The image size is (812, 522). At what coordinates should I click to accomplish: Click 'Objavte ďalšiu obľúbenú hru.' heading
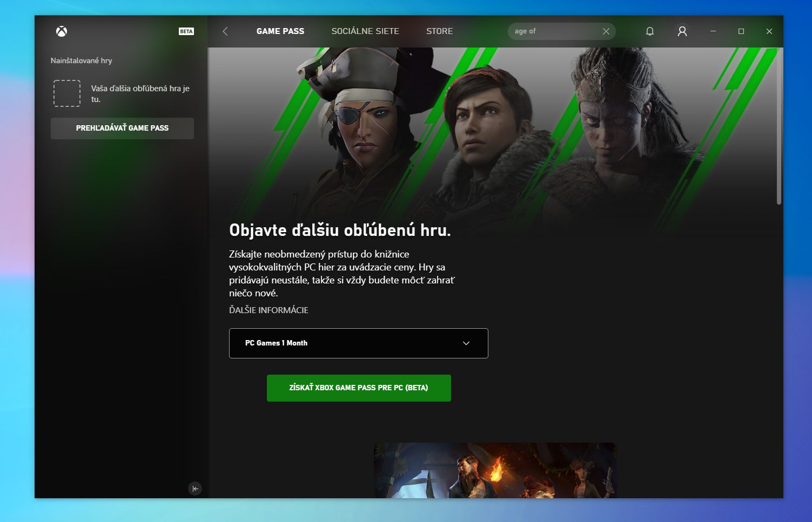click(340, 231)
